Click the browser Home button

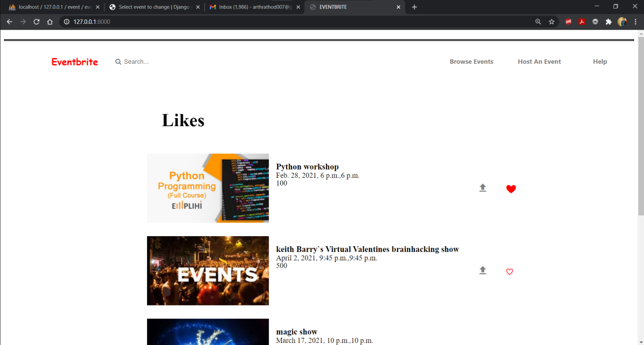[x=50, y=22]
